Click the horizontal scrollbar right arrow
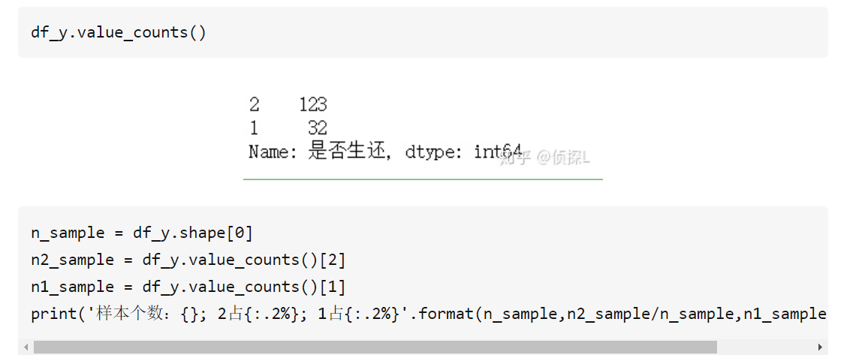The height and width of the screenshot is (364, 868). [x=820, y=347]
